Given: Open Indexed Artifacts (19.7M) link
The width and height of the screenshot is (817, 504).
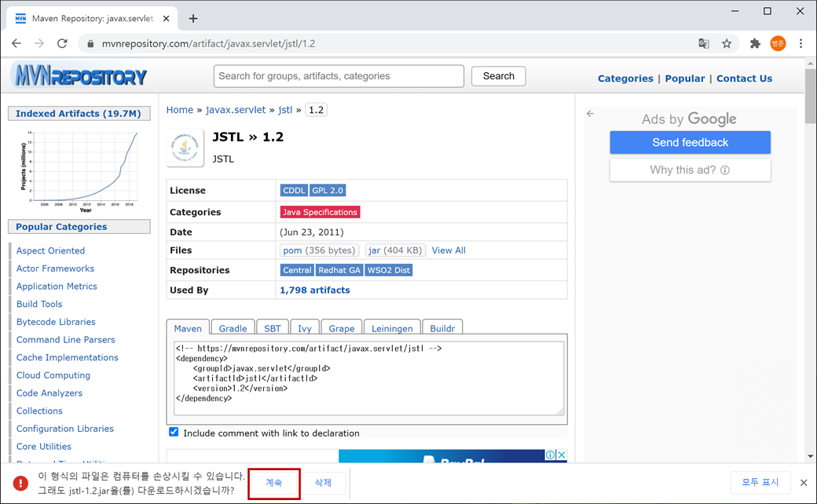Looking at the screenshot, I should pyautogui.click(x=79, y=114).
